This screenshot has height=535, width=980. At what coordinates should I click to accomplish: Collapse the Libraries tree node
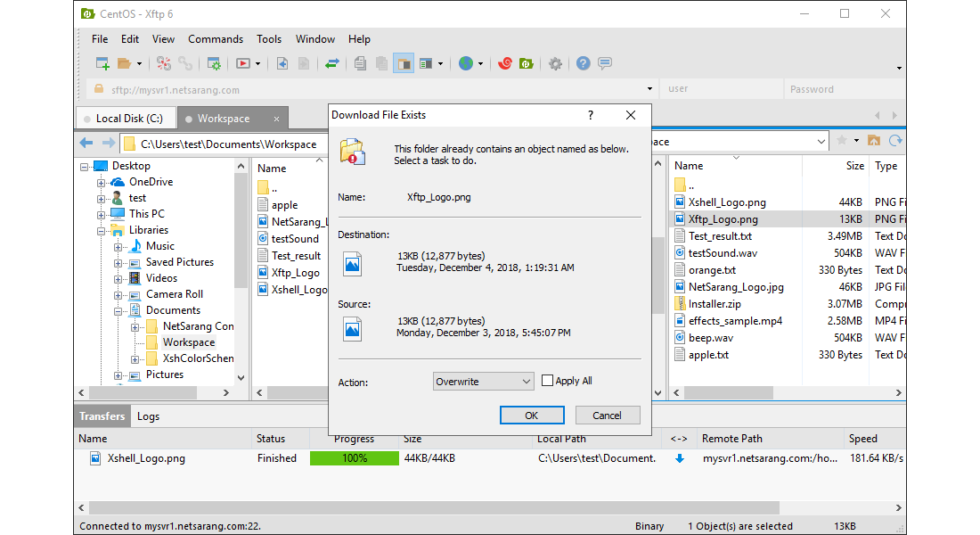pos(101,232)
